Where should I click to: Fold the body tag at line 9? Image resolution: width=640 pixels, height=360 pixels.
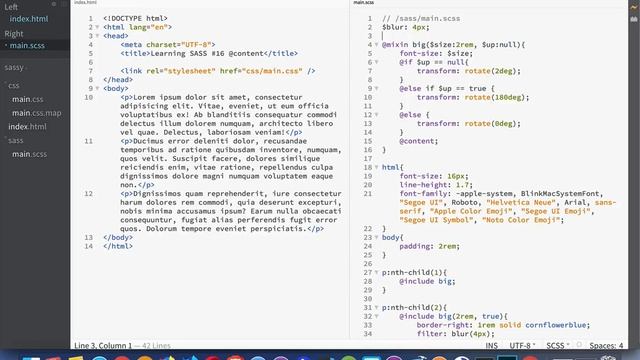click(x=97, y=89)
